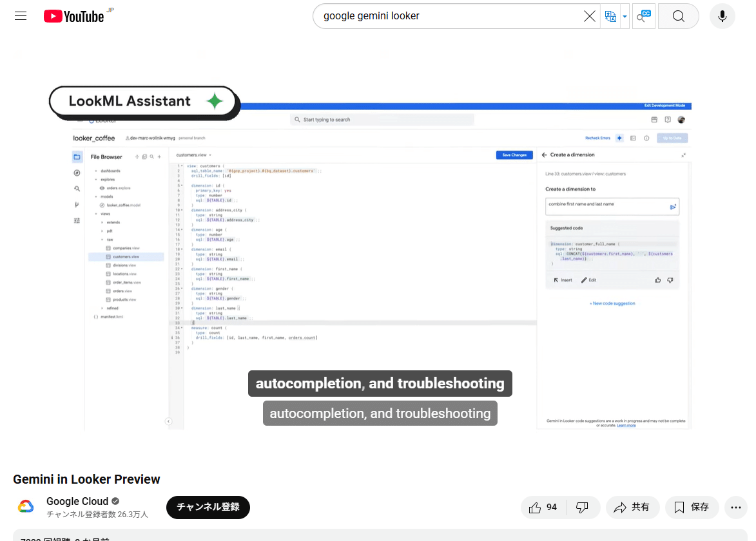The width and height of the screenshot is (756, 541).
Task: Open the Google Cloud channel avatar
Action: pos(26,507)
